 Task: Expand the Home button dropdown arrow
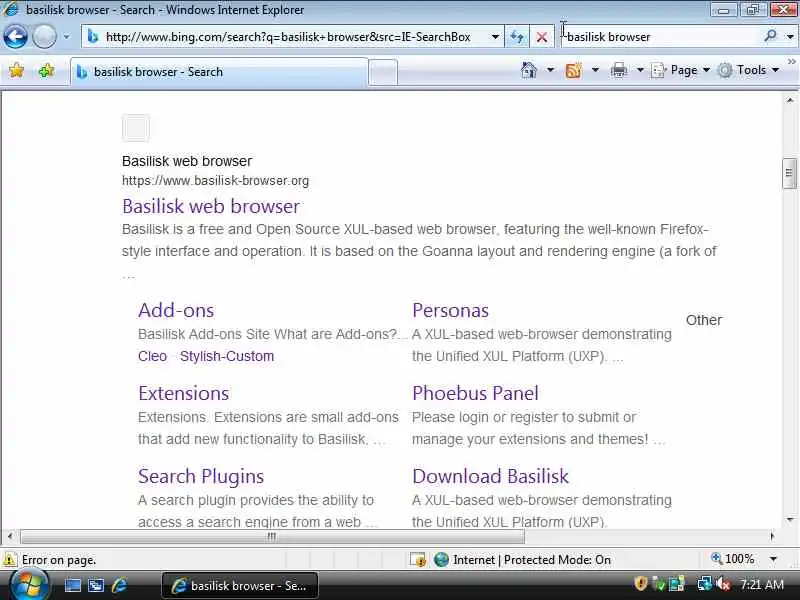550,70
